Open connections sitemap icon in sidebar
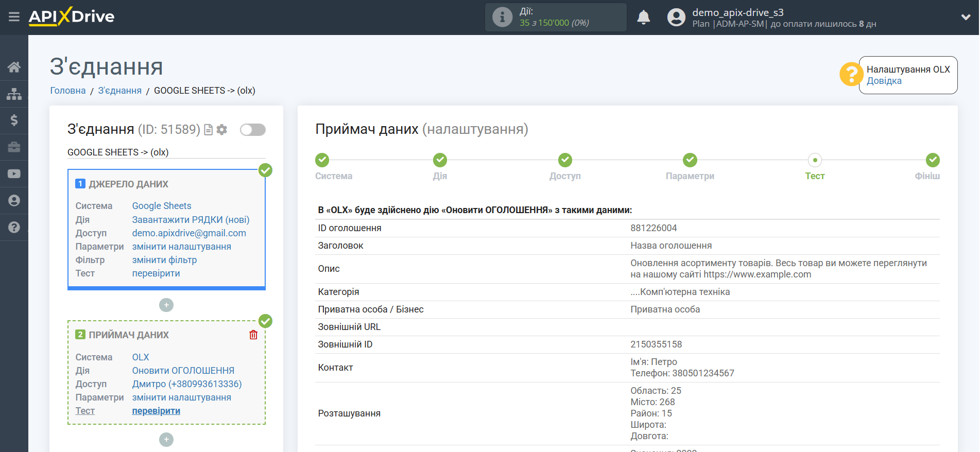Viewport: 980px width, 452px height. pos(14,94)
